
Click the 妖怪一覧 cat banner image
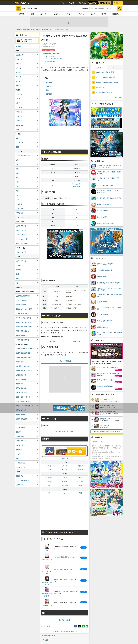[65, 451]
